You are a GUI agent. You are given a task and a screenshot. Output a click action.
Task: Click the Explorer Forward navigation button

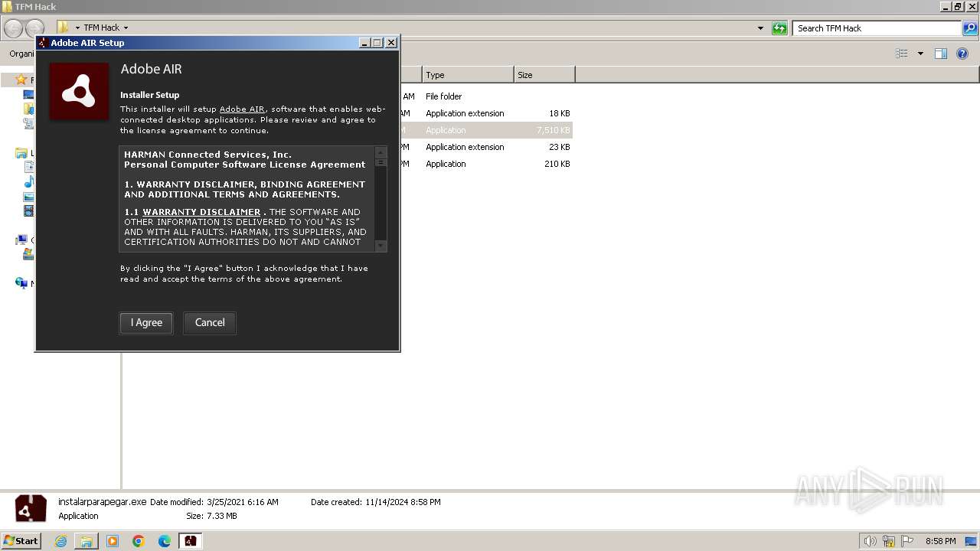pyautogui.click(x=34, y=29)
